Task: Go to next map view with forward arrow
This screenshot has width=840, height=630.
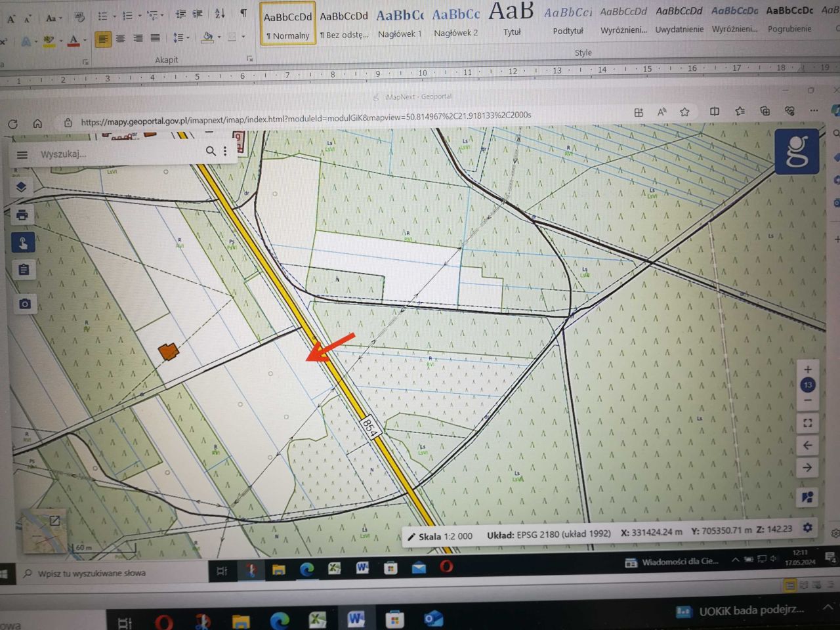Action: pos(807,467)
